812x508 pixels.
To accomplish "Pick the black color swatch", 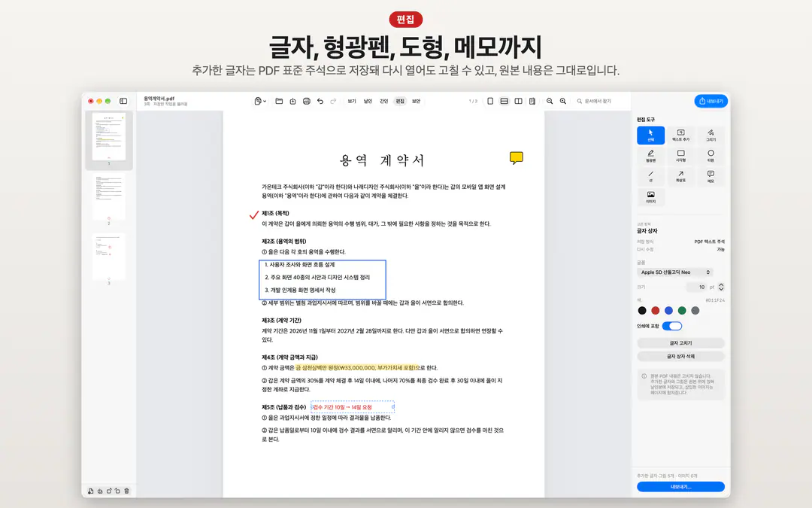I will click(x=642, y=311).
